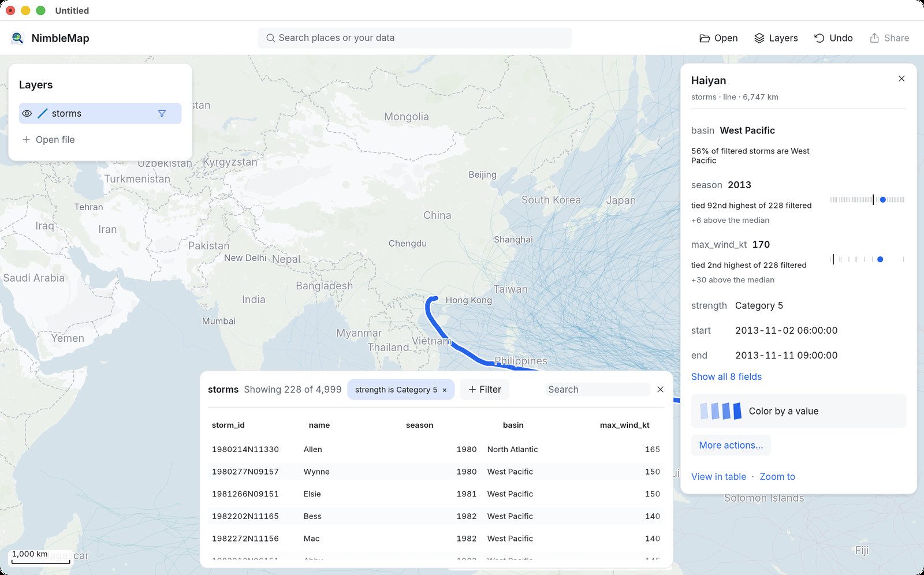Click the red close window button

pos(10,10)
